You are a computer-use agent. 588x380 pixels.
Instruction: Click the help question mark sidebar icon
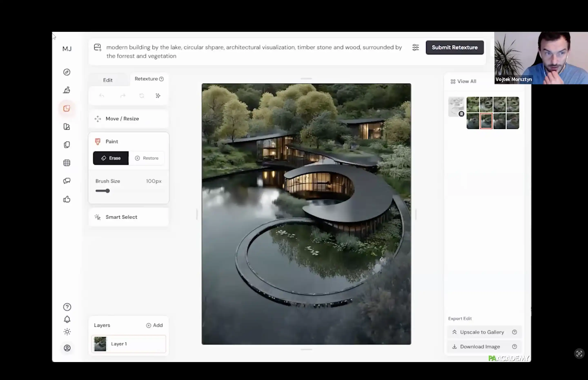pos(67,307)
